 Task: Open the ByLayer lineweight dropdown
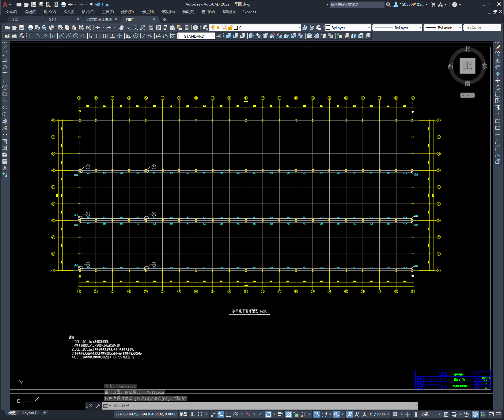coord(443,28)
